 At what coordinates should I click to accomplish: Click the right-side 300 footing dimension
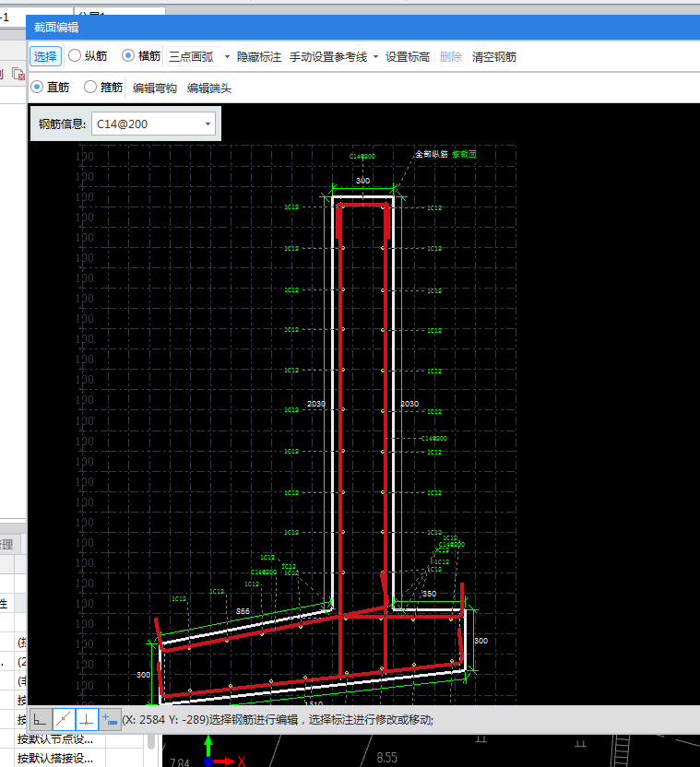(x=481, y=641)
